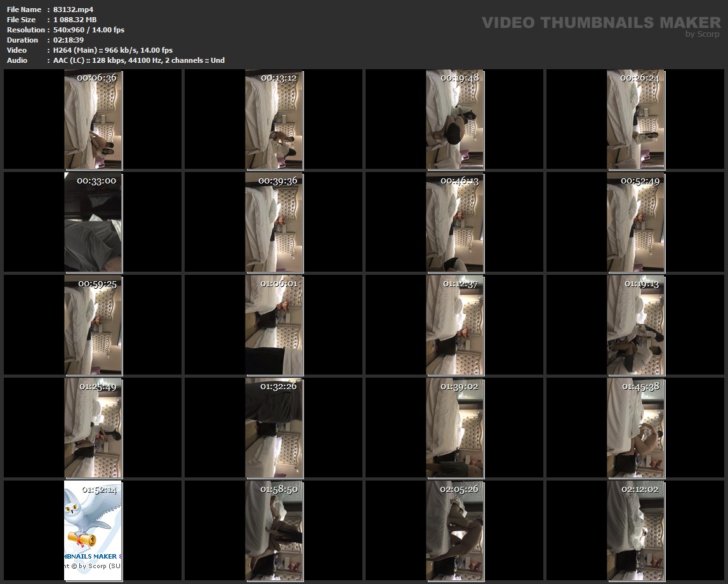Click the thumbnail stamped 00:39:36
This screenshot has height=584, width=728.
pos(274,222)
